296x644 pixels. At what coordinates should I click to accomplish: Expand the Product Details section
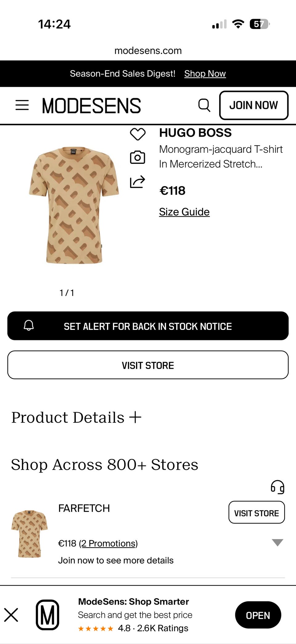(135, 418)
